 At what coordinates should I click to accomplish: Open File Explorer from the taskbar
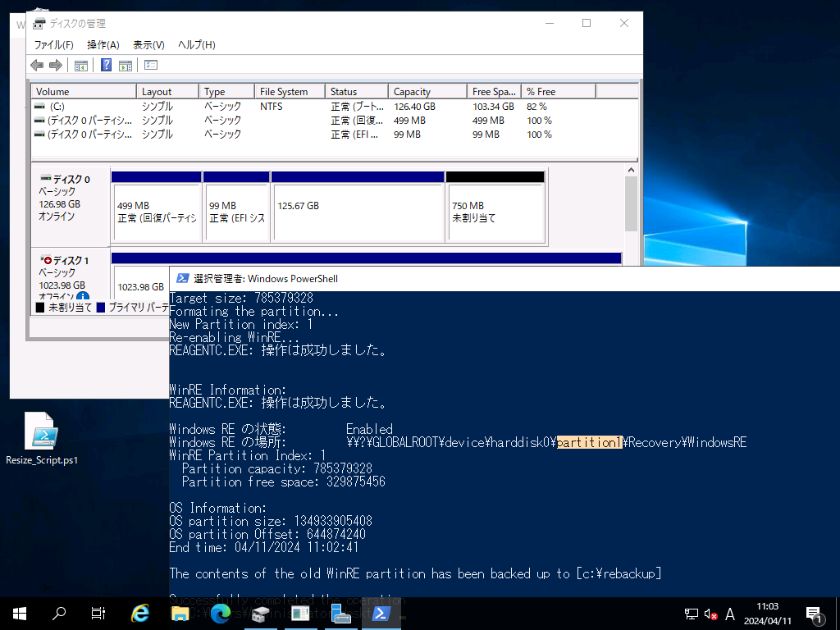179,613
